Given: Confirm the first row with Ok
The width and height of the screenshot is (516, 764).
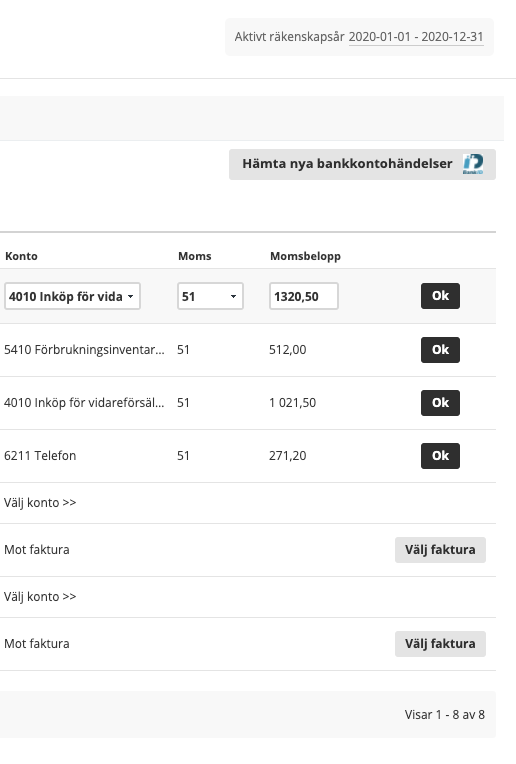Looking at the screenshot, I should (440, 296).
